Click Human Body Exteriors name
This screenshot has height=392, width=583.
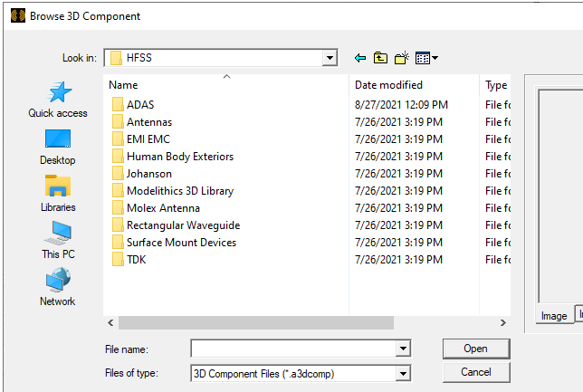(x=180, y=157)
